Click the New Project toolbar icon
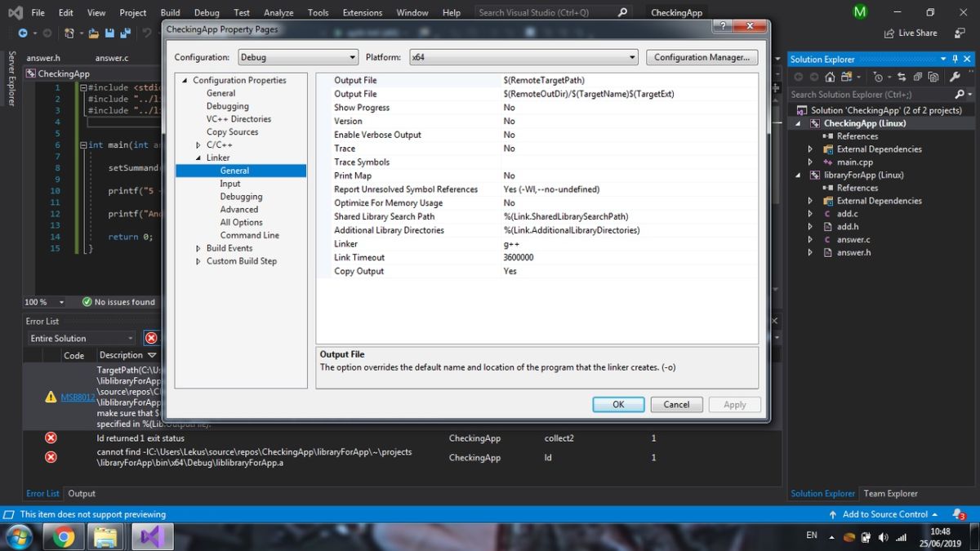 [x=69, y=33]
